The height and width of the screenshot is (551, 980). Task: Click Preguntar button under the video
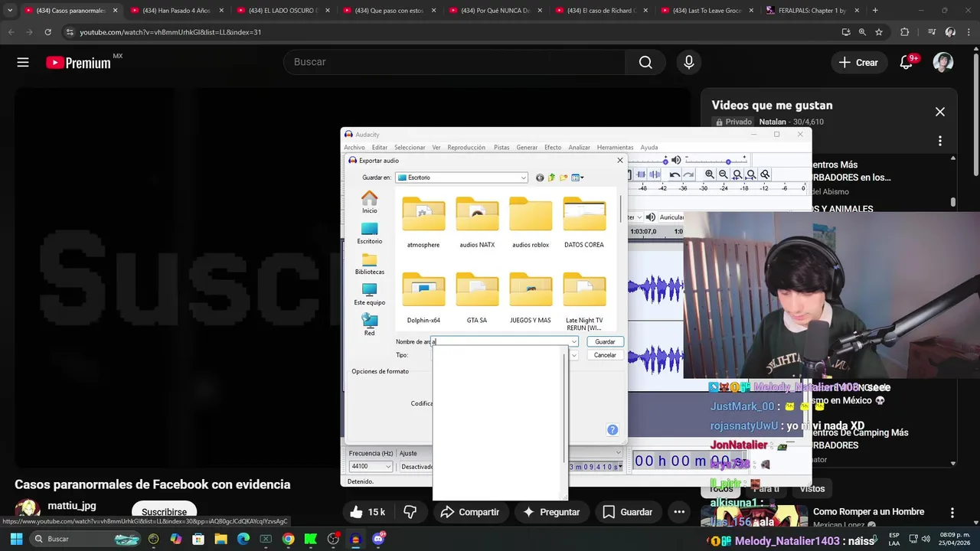coord(551,512)
